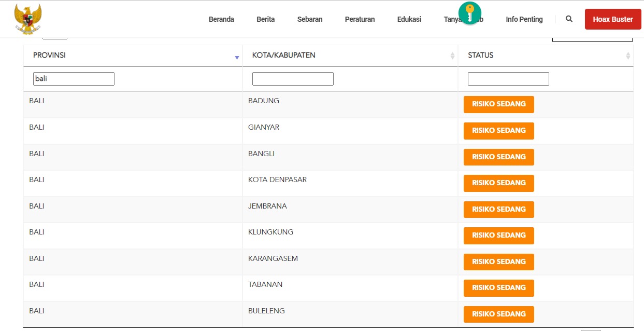Open the Sebaran menu item
This screenshot has width=644, height=331.
point(310,19)
